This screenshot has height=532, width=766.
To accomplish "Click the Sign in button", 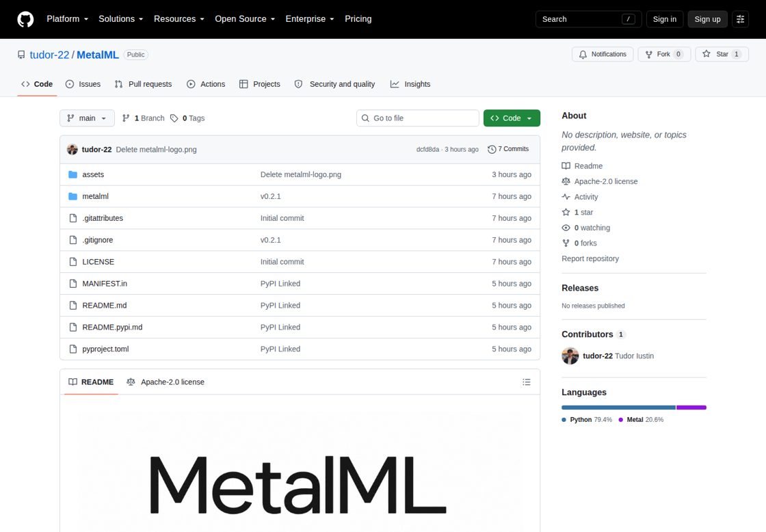I will click(x=664, y=19).
